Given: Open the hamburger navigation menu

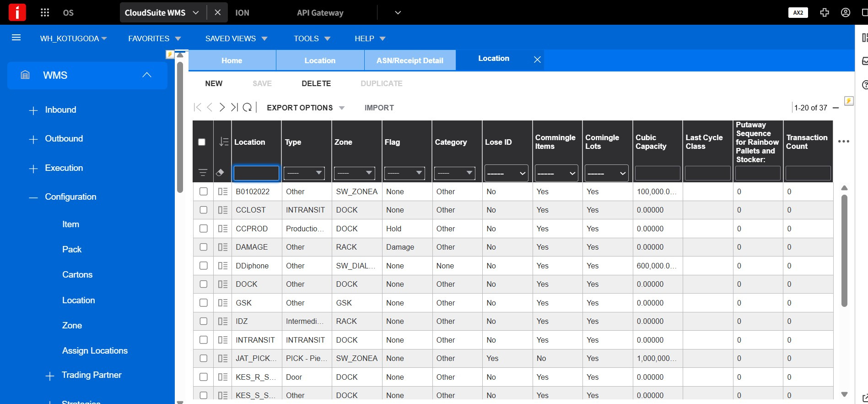Looking at the screenshot, I should click(16, 38).
